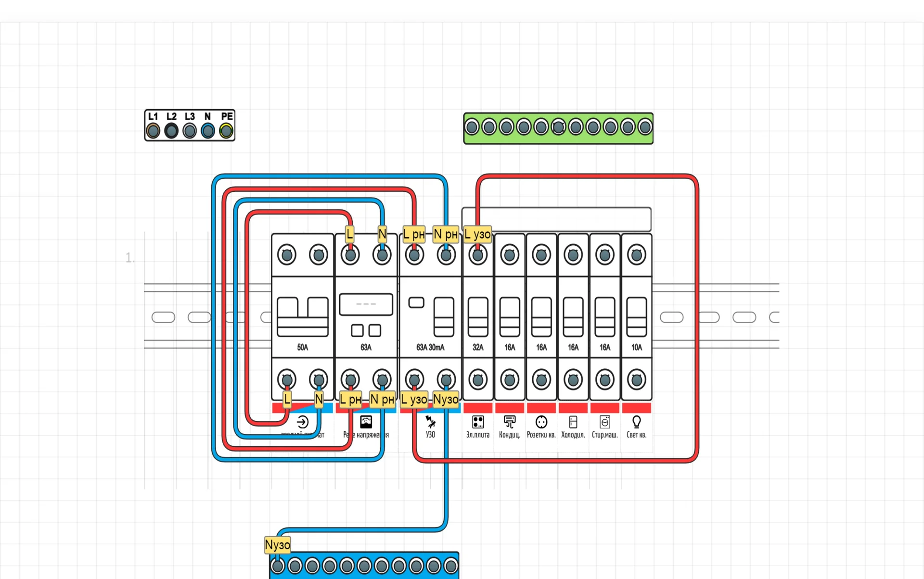Click the voltage relay display showing dashes

click(x=366, y=304)
